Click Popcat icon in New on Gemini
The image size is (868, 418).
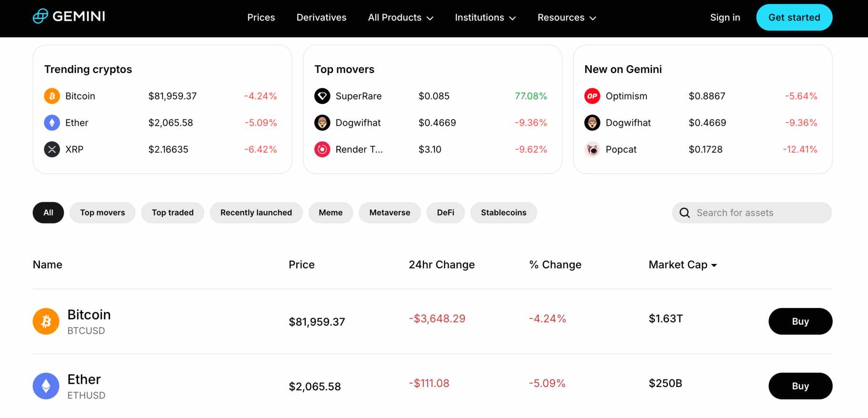pyautogui.click(x=592, y=149)
